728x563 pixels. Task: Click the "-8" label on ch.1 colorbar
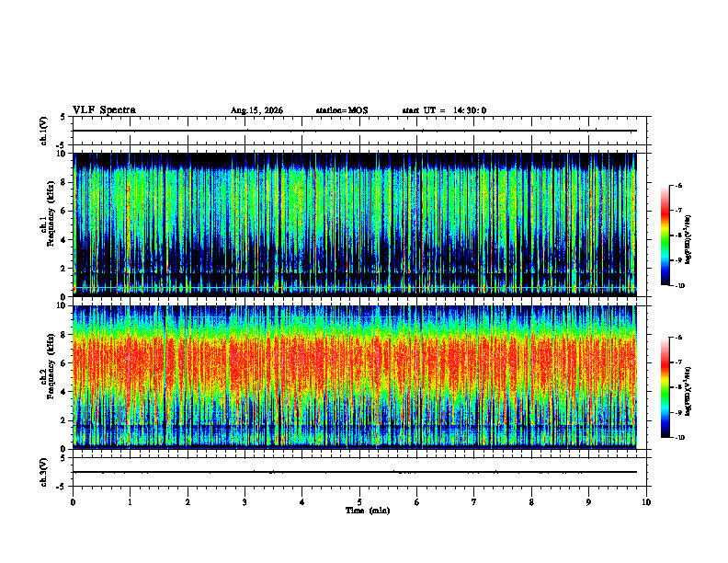click(678, 236)
